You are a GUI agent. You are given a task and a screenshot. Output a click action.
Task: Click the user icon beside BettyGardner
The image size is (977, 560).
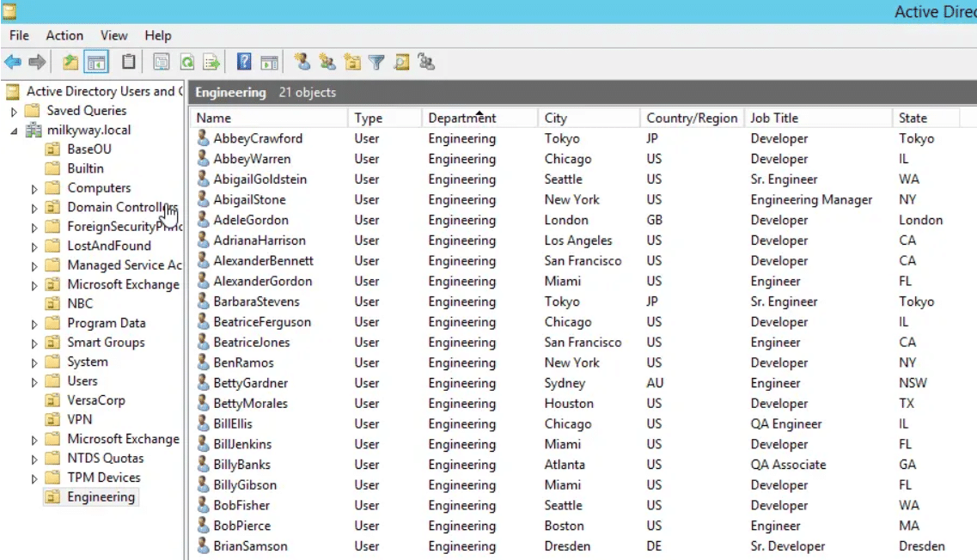click(x=203, y=382)
